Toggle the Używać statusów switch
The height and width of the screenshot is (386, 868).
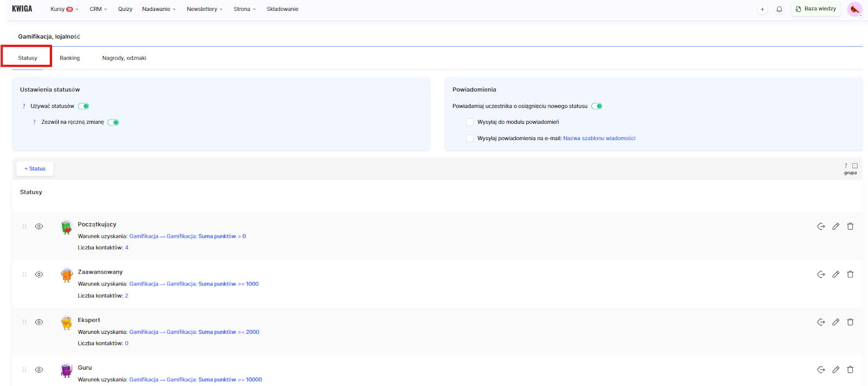[84, 106]
